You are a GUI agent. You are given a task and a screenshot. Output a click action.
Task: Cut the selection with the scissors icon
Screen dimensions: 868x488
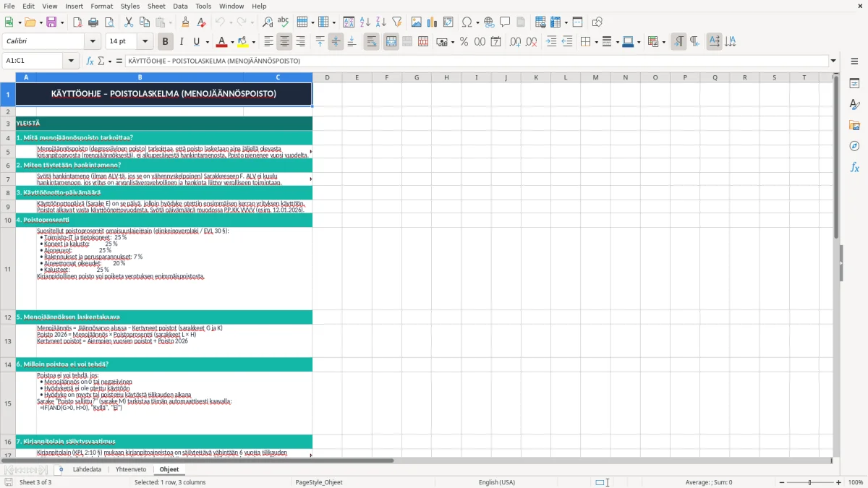tap(128, 22)
